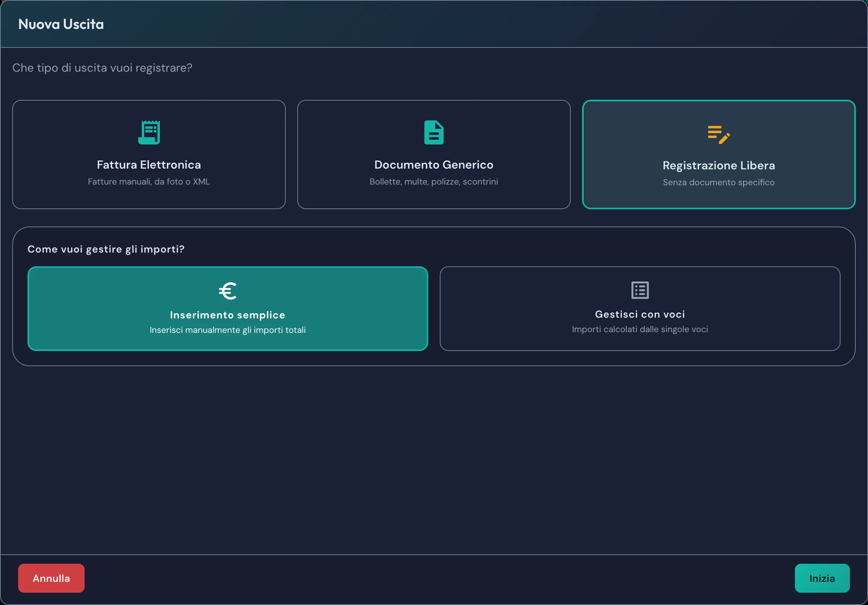Click 'Che tipo di uscita vuoi registrare?' text
The image size is (868, 605).
coord(102,68)
